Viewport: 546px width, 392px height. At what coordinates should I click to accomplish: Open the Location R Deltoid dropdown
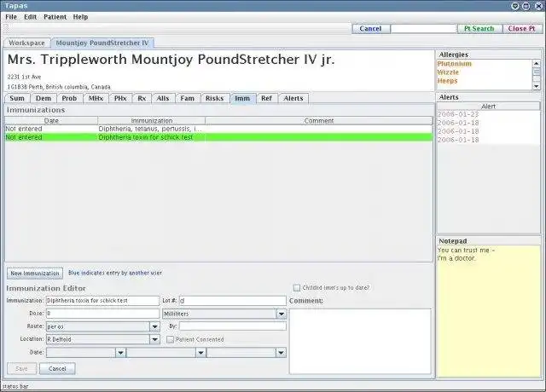(x=155, y=339)
